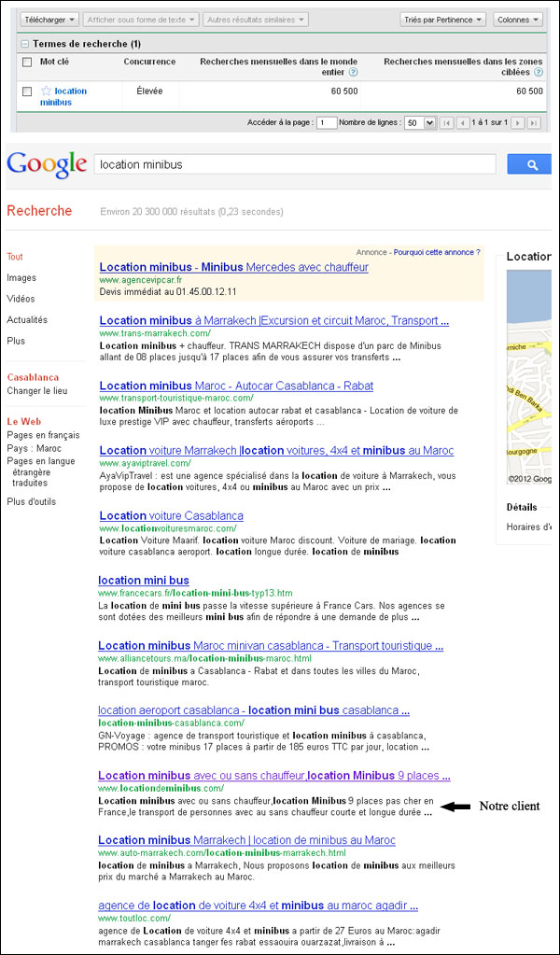Go to next page of keyword results
The width and height of the screenshot is (560, 955).
518,122
